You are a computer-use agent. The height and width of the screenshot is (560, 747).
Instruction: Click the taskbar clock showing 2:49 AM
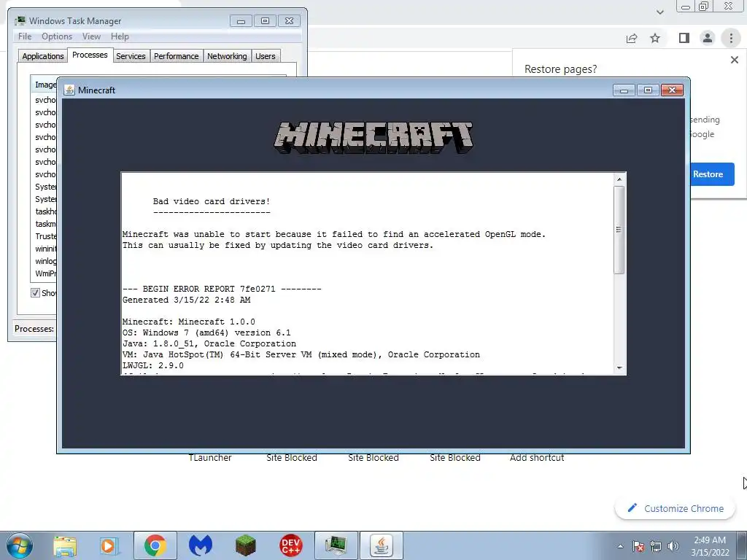pos(710,545)
